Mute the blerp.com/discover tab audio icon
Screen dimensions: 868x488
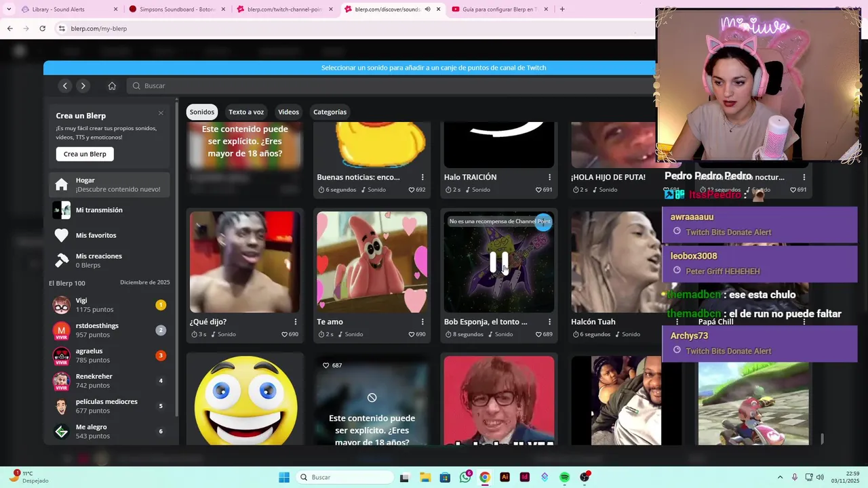tap(427, 9)
